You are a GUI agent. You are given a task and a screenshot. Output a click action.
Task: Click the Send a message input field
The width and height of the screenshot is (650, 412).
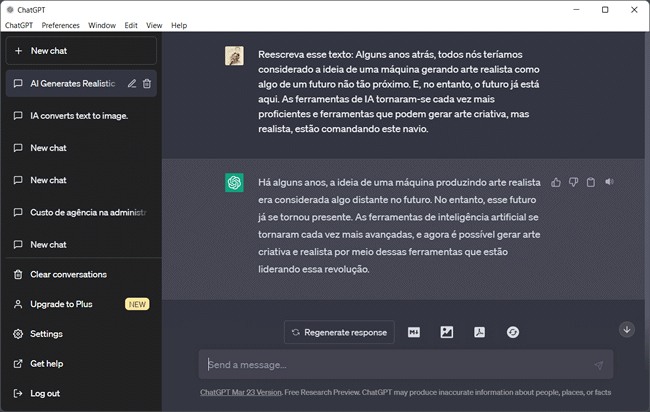tap(406, 365)
